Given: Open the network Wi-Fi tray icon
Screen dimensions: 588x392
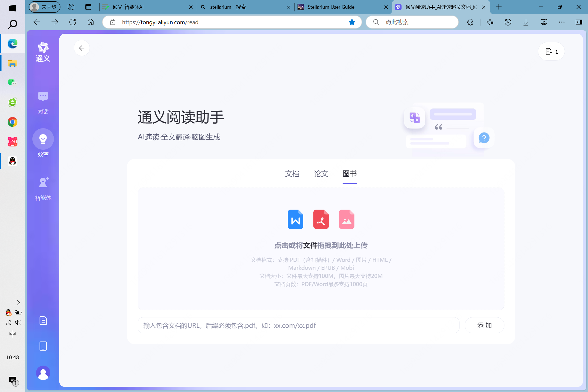Looking at the screenshot, I should point(9,323).
